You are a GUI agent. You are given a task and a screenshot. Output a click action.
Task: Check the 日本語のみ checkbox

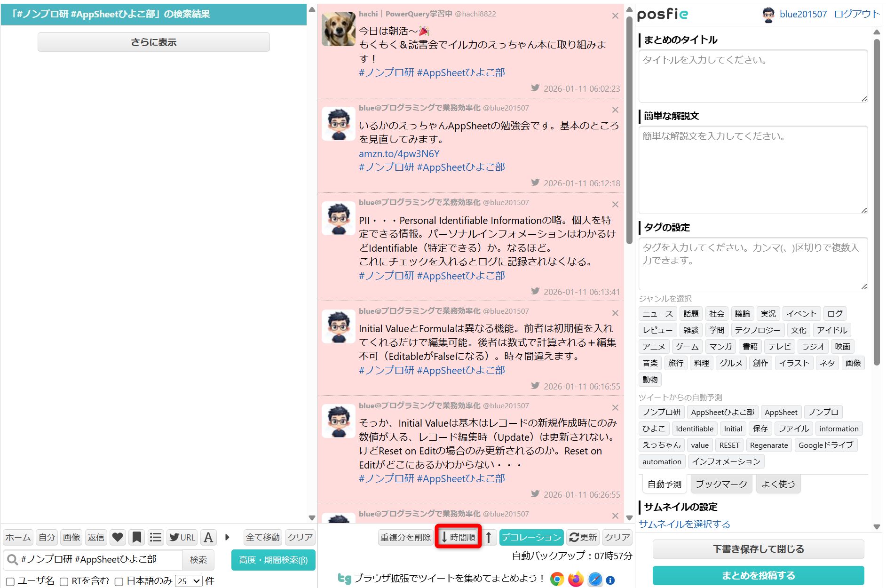pos(119,581)
